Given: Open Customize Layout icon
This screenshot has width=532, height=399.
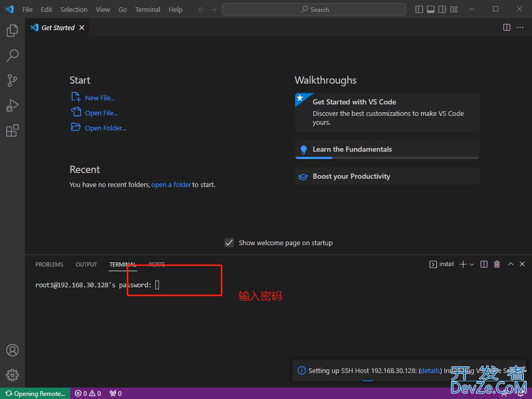Looking at the screenshot, I should (454, 9).
